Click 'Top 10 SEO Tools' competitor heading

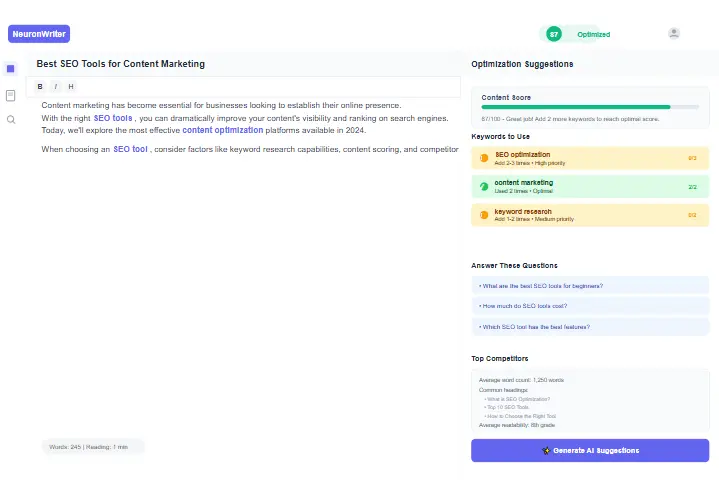tap(507, 407)
